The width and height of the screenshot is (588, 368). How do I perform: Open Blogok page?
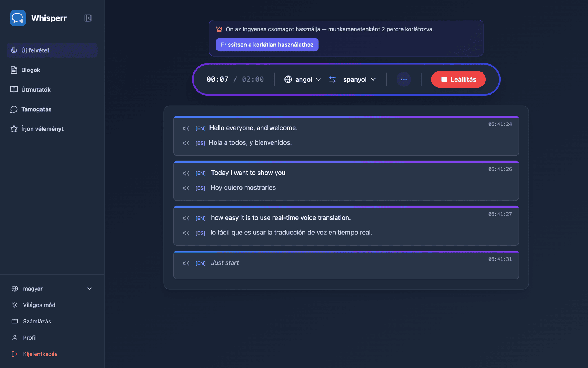pos(52,70)
